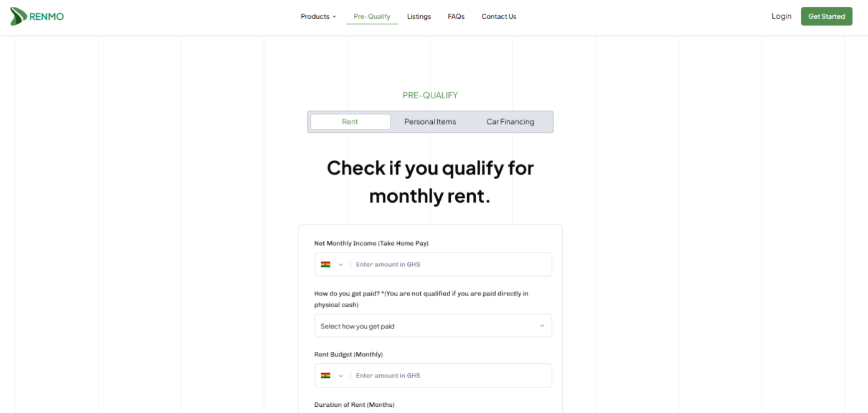Open the Listings page
The height and width of the screenshot is (413, 868).
(x=418, y=16)
